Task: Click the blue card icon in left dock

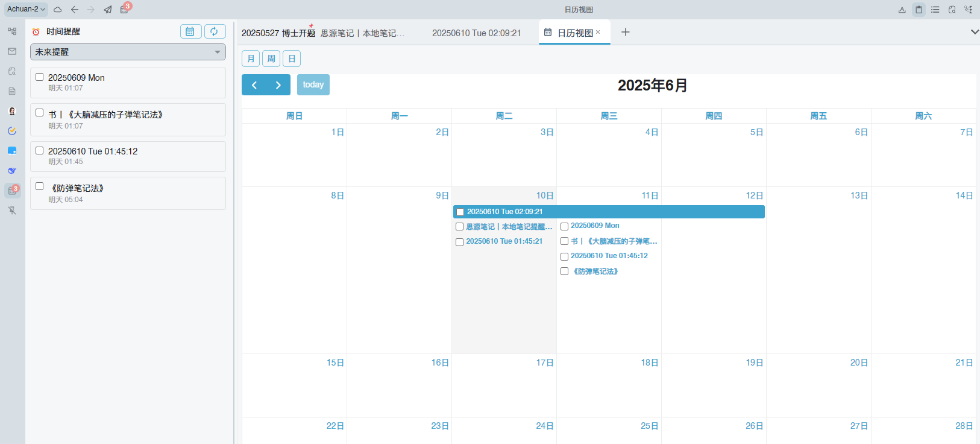Action: coord(12,151)
